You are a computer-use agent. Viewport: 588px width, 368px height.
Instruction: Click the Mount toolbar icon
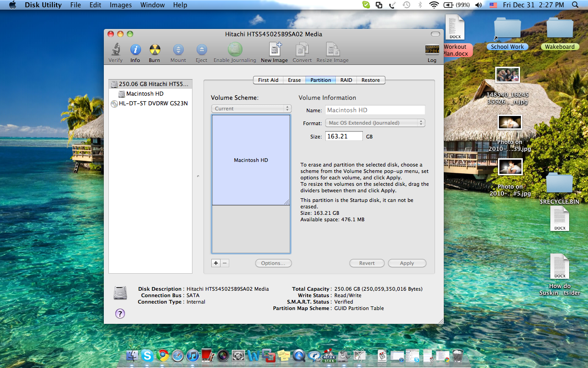pyautogui.click(x=178, y=50)
